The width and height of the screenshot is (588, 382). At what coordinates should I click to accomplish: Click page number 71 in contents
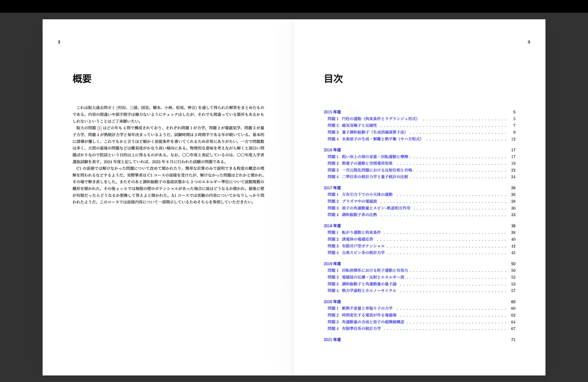513,339
